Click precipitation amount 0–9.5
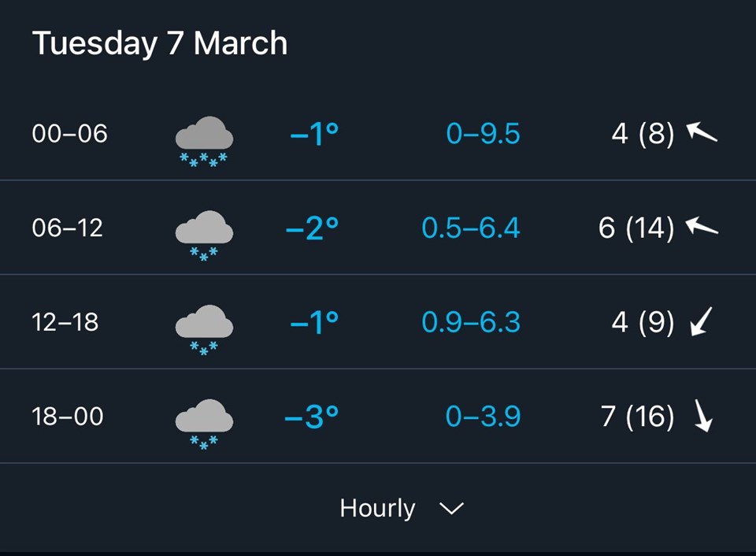 point(483,134)
